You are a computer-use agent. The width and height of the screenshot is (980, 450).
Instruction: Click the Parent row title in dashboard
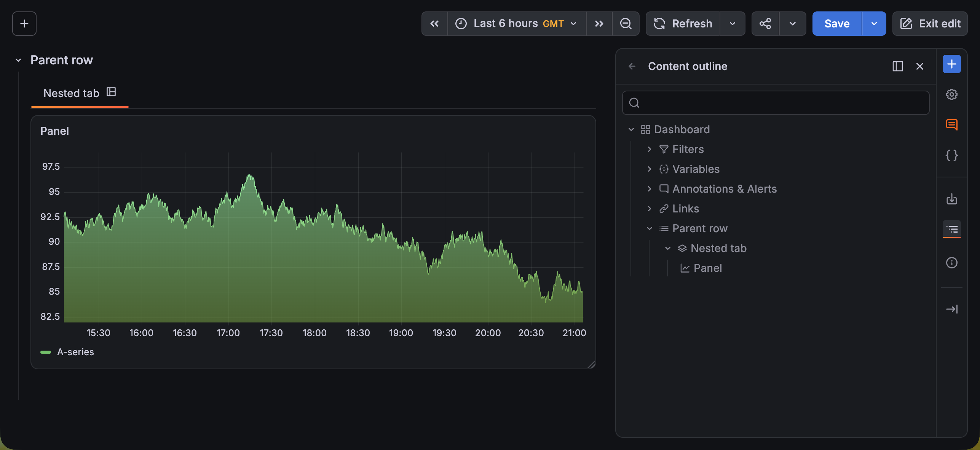tap(62, 60)
